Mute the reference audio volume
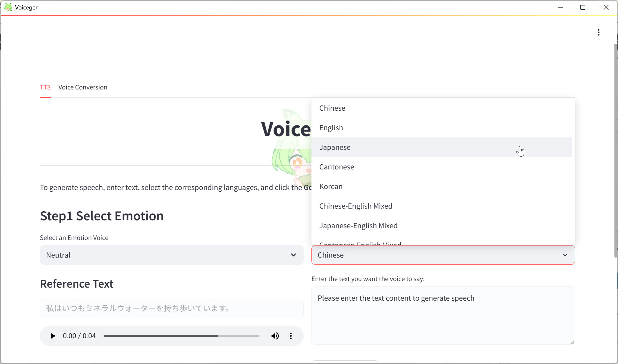This screenshot has height=364, width=618. [275, 336]
